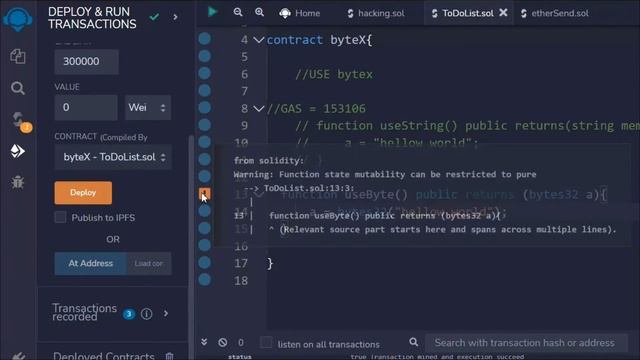Clear the terminal console icon
Screen dimensions: 640x360
coord(222,342)
